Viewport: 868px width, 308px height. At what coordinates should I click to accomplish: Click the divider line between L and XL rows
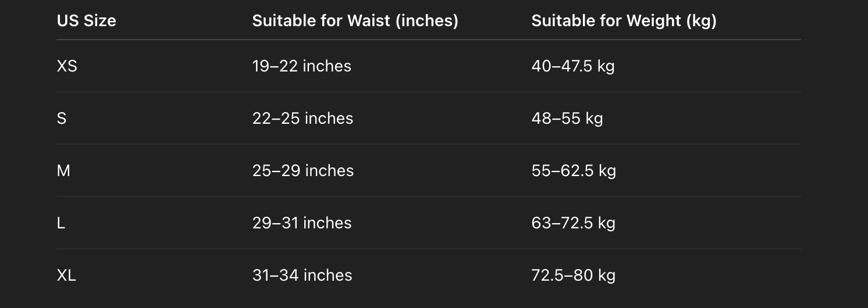[x=428, y=249]
